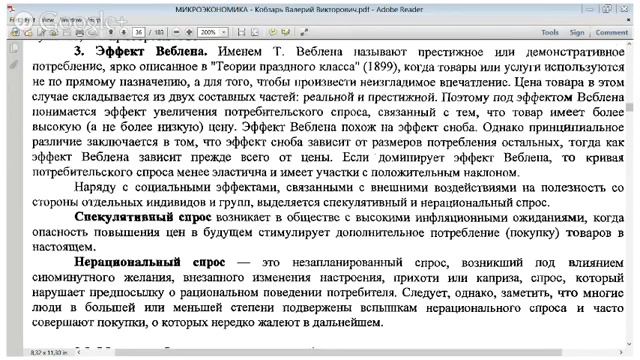Click the Create PDF online toolbar icon
The height and width of the screenshot is (360, 640).
[15, 32]
